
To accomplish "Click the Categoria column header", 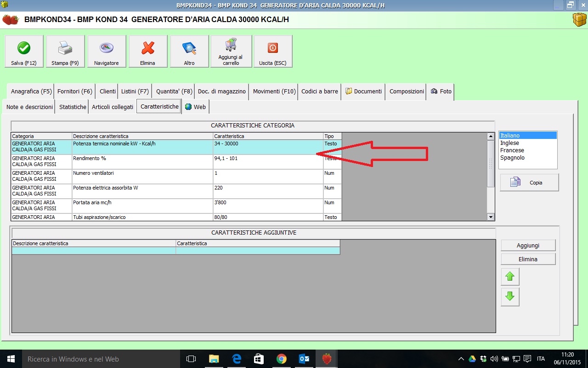I will [x=41, y=136].
